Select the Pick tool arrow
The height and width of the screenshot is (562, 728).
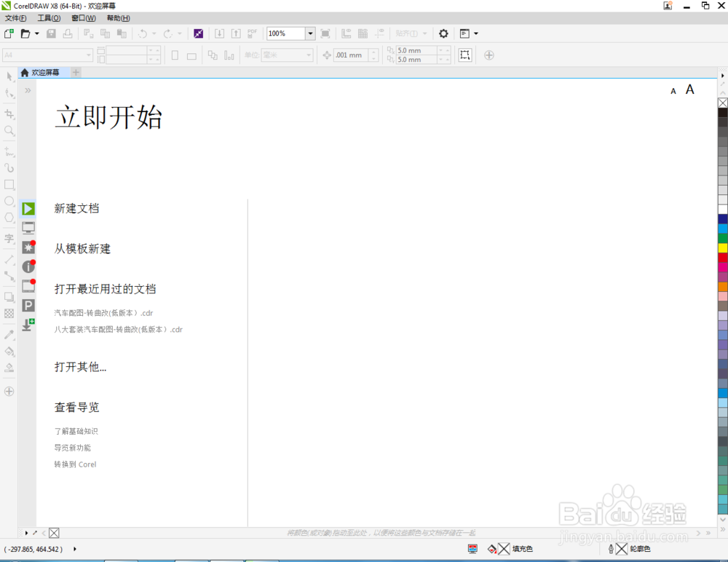pos(9,76)
